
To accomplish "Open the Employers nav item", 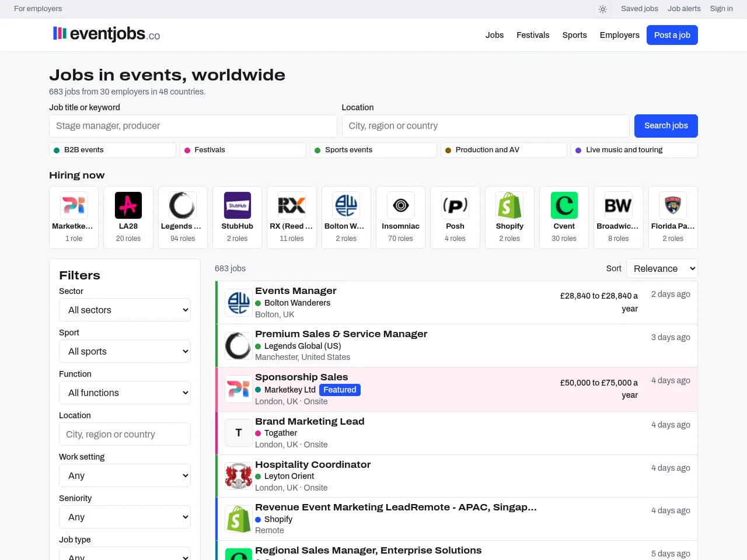I will pos(620,35).
